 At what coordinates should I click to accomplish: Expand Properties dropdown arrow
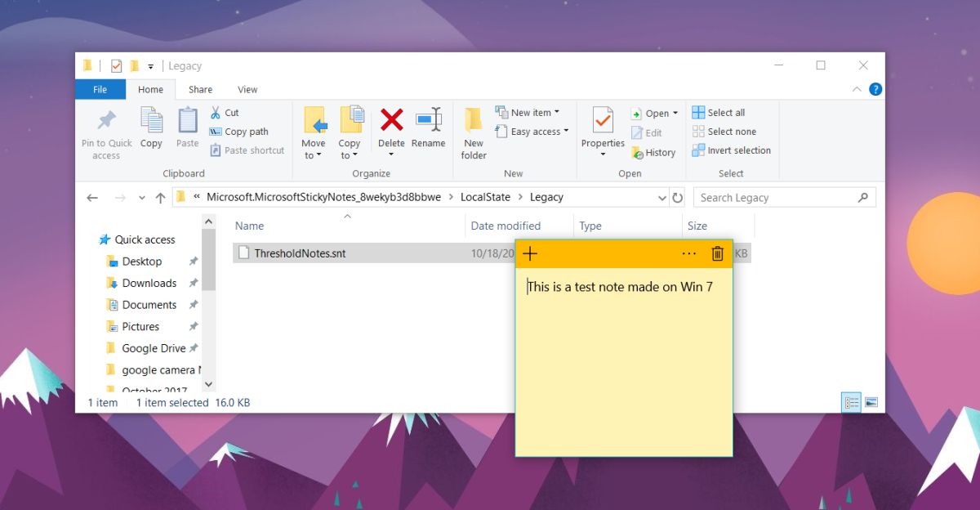point(603,154)
